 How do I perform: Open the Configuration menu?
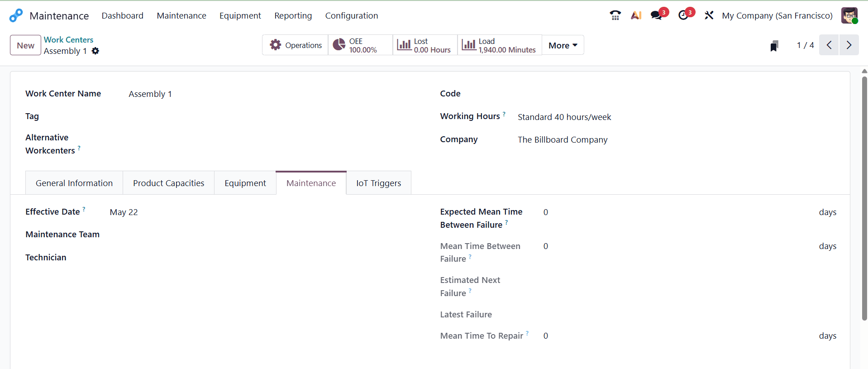(x=352, y=15)
